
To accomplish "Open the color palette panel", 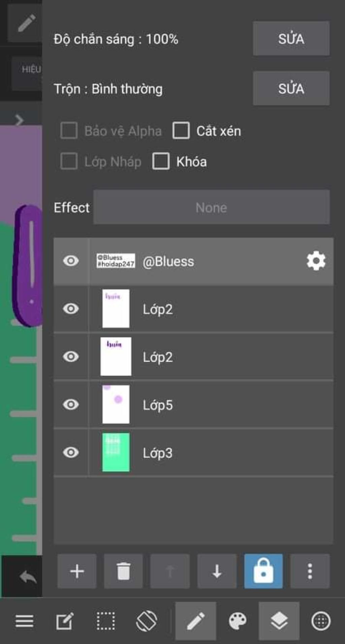I will pos(238,621).
